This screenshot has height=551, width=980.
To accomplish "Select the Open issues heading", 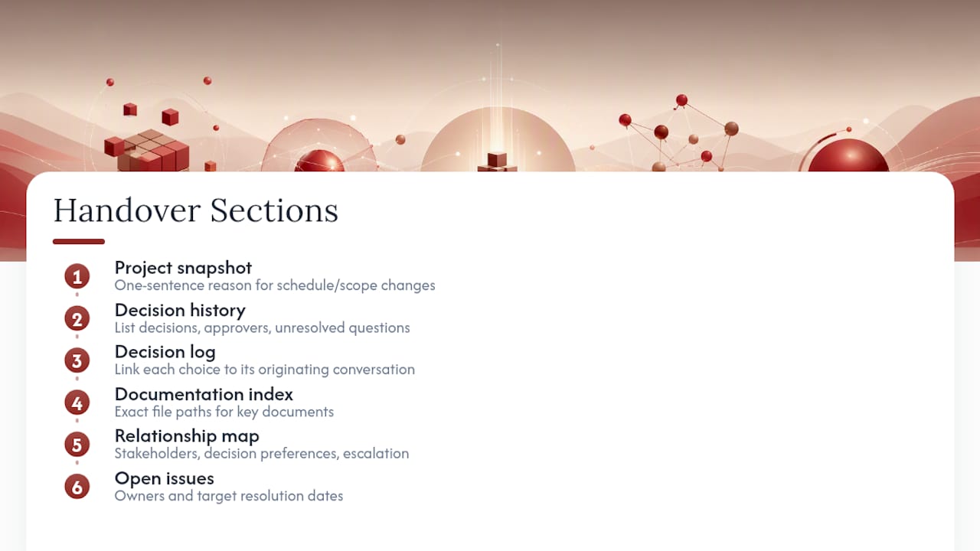I will pos(164,478).
